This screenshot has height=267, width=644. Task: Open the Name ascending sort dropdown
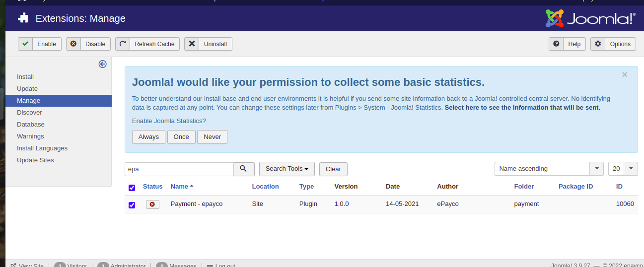coord(549,169)
